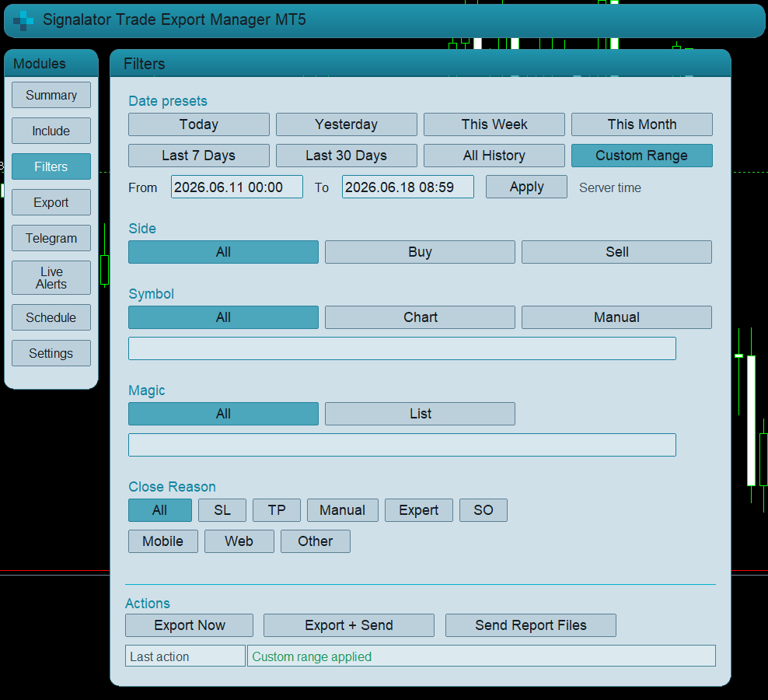Click the 'Server time' label
Viewport: 768px width, 700px height.
[610, 187]
